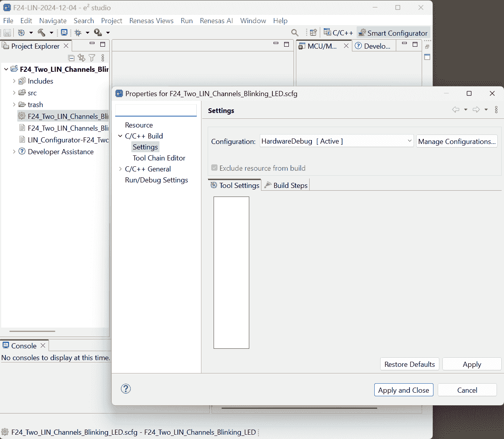Expand the C/C++ General tree node

pos(120,169)
